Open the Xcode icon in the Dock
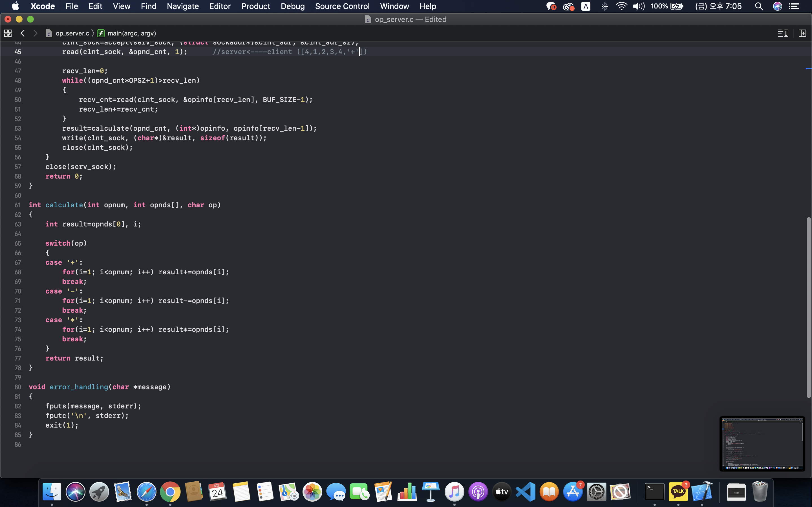 pos(702,492)
